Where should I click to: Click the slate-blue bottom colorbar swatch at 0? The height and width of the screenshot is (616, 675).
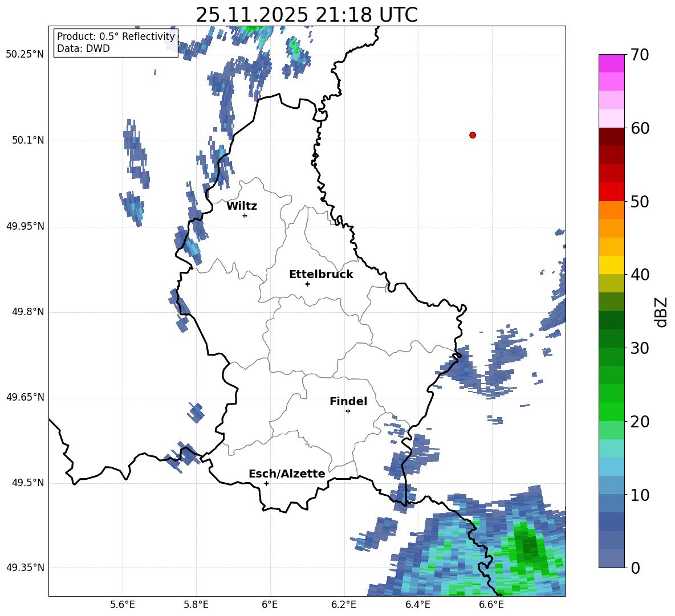[611, 558]
